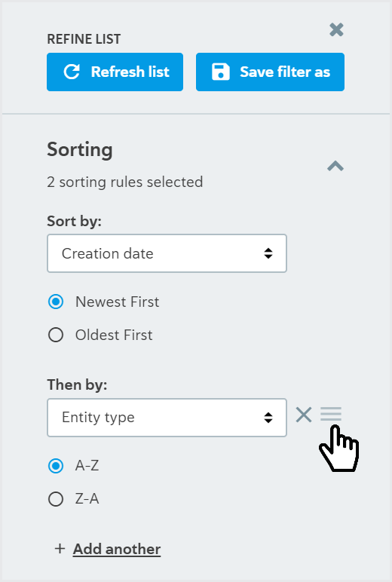This screenshot has width=392, height=582.
Task: Choose Oldest First sort order
Action: coord(56,335)
